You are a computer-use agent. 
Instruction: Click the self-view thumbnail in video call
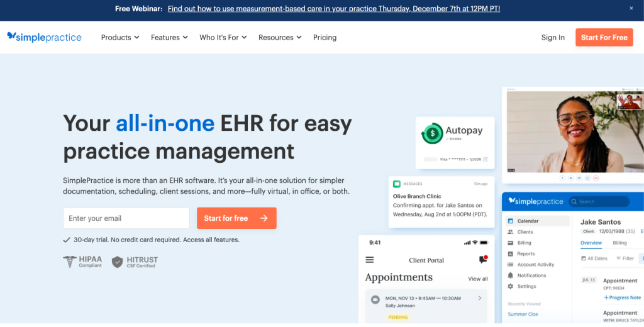click(629, 101)
